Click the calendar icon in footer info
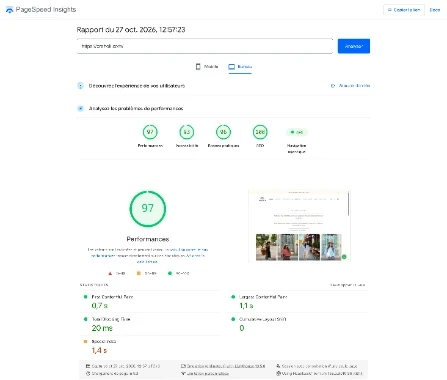 [x=88, y=366]
